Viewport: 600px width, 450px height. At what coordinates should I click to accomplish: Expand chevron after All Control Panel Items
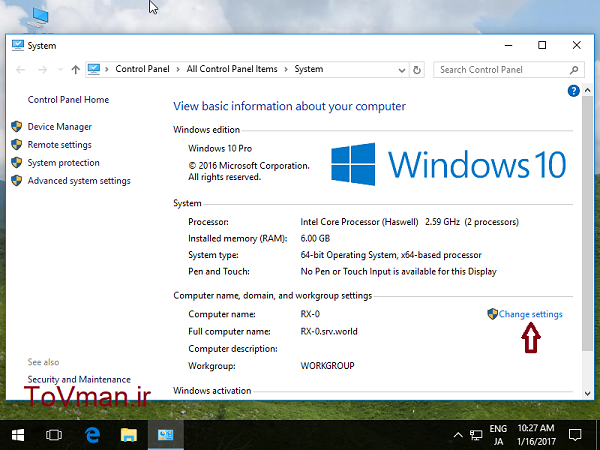click(x=286, y=69)
